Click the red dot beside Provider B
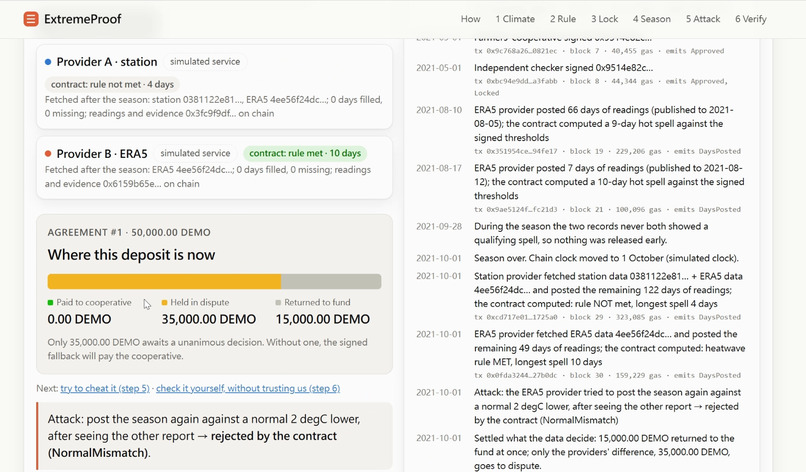 tap(48, 153)
